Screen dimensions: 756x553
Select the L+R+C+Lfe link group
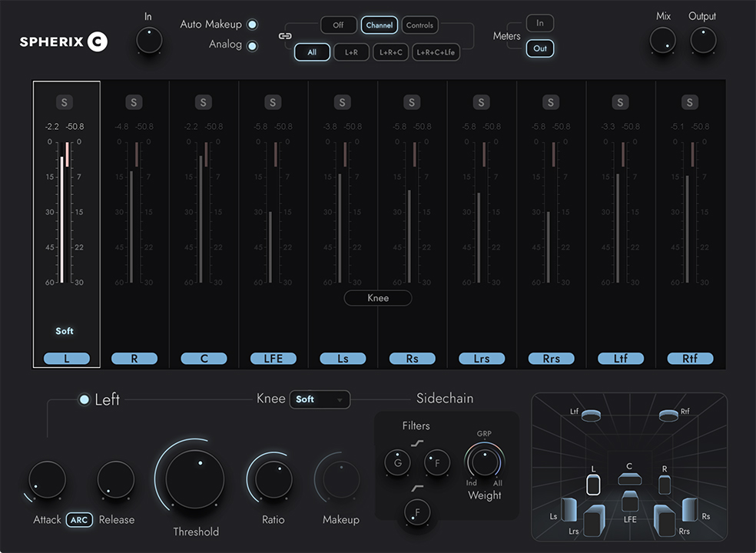[436, 52]
